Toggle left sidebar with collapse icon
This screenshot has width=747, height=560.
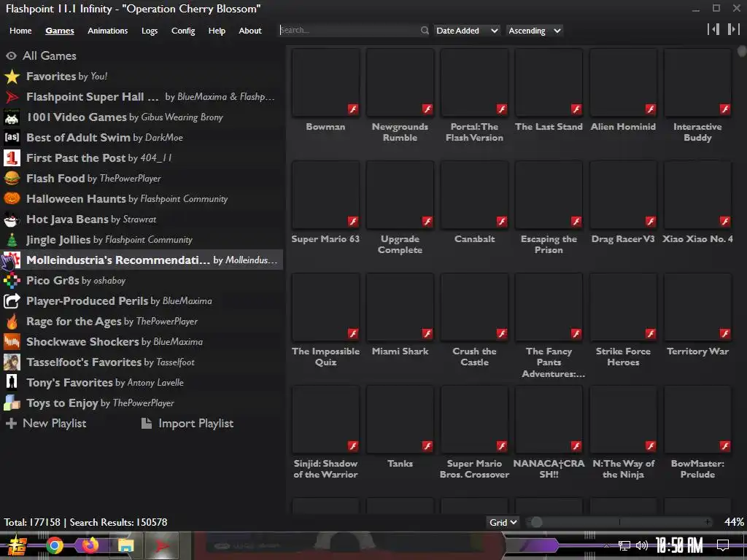tap(713, 29)
